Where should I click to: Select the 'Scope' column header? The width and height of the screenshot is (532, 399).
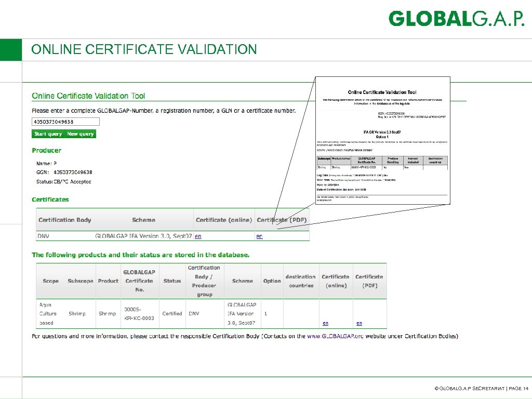coord(50,281)
